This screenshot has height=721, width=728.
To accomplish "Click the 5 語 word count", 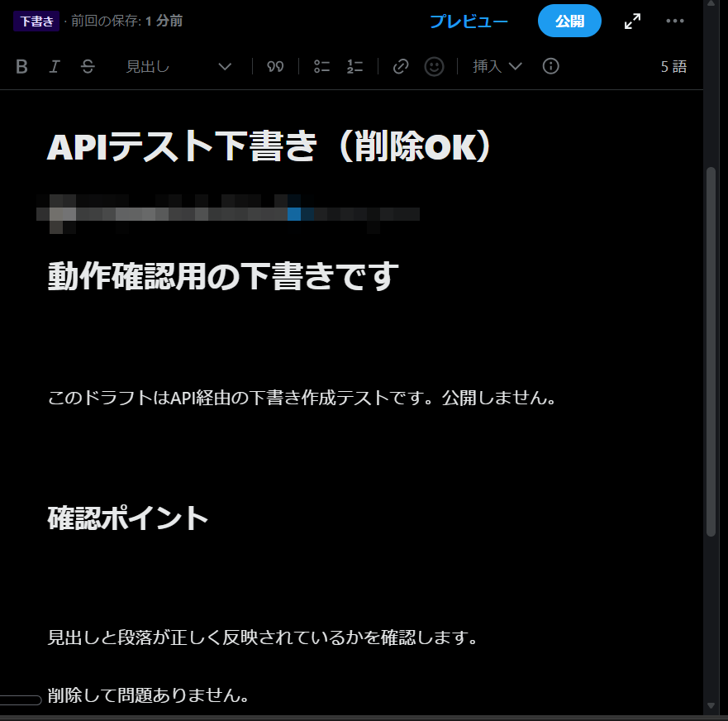I will pos(673,66).
